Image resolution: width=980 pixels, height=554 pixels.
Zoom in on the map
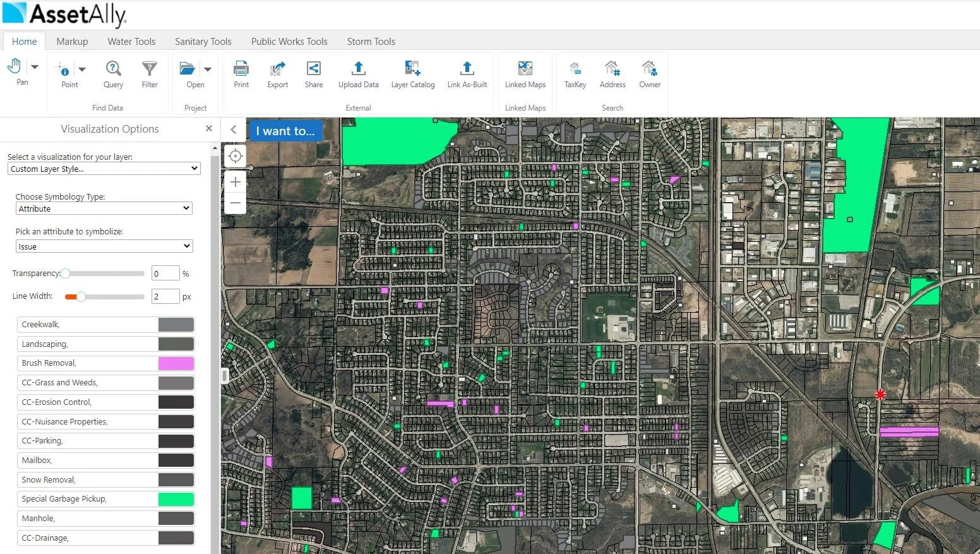(x=236, y=182)
